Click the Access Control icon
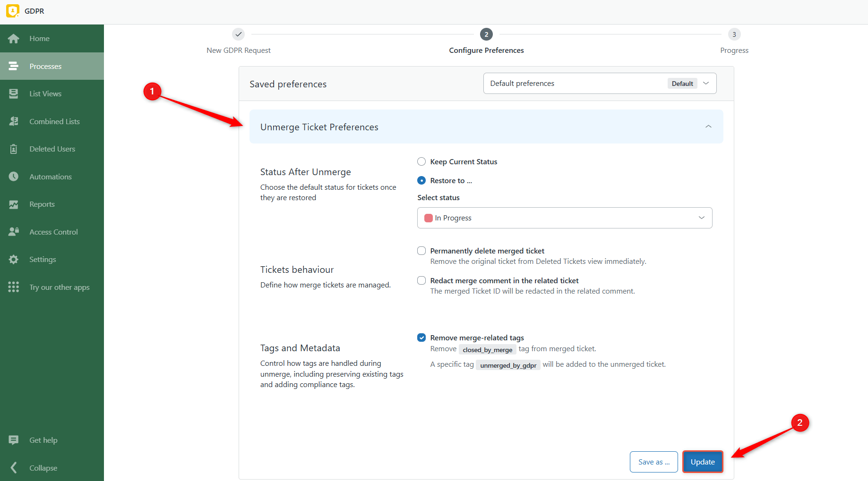 pyautogui.click(x=14, y=232)
